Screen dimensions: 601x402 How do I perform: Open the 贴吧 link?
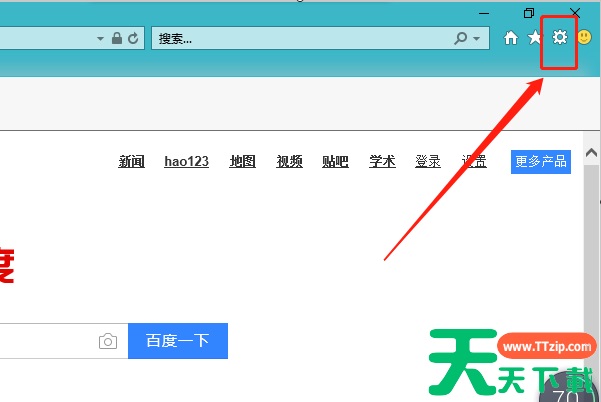tap(335, 161)
